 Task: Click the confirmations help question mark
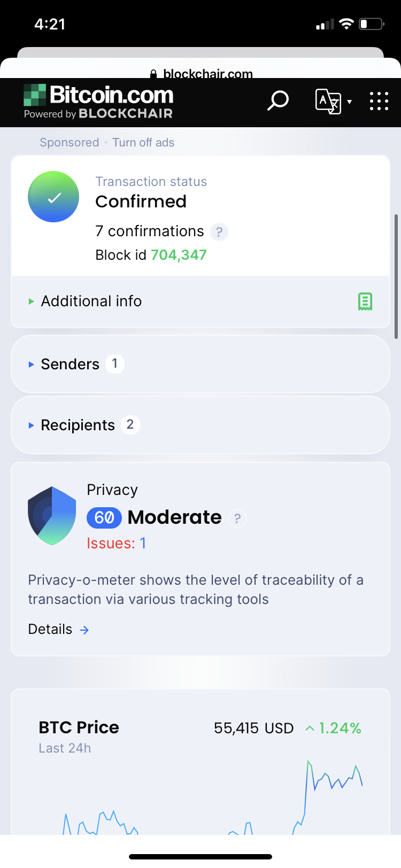coord(219,232)
